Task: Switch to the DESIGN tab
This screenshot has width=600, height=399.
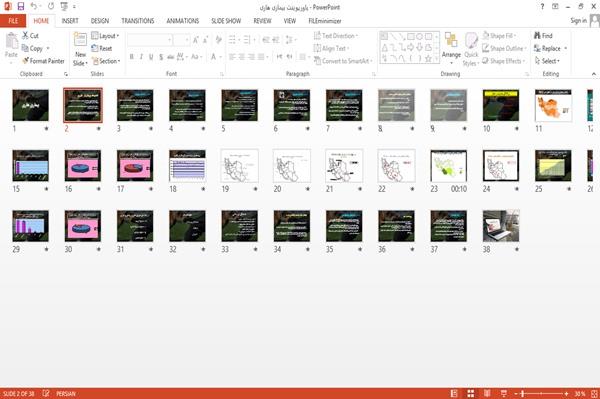Action: (x=100, y=21)
